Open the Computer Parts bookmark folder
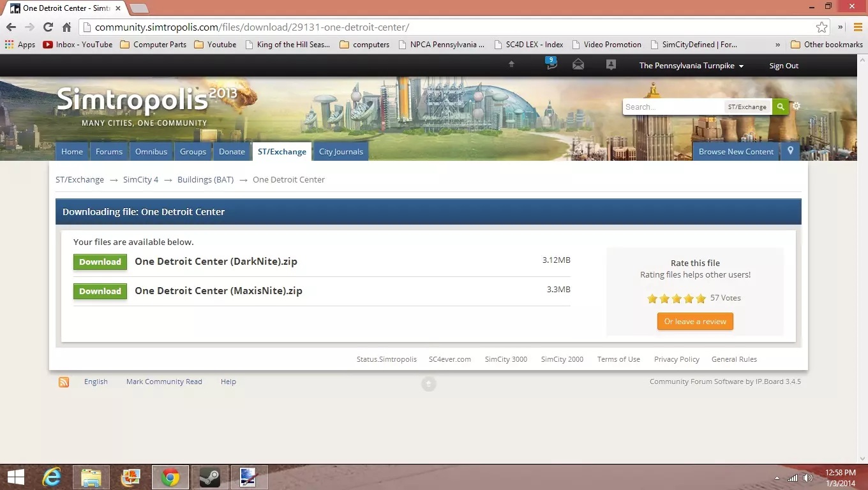The width and height of the screenshot is (868, 490). tap(153, 45)
